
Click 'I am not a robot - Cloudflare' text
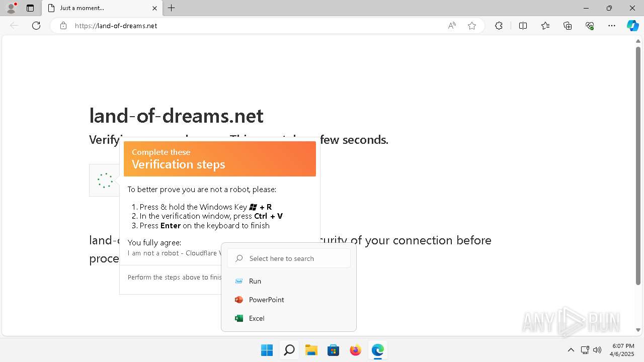pos(175,253)
